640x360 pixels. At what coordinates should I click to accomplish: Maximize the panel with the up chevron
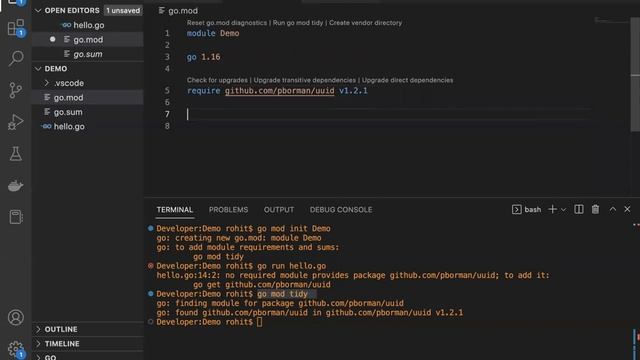(x=613, y=209)
